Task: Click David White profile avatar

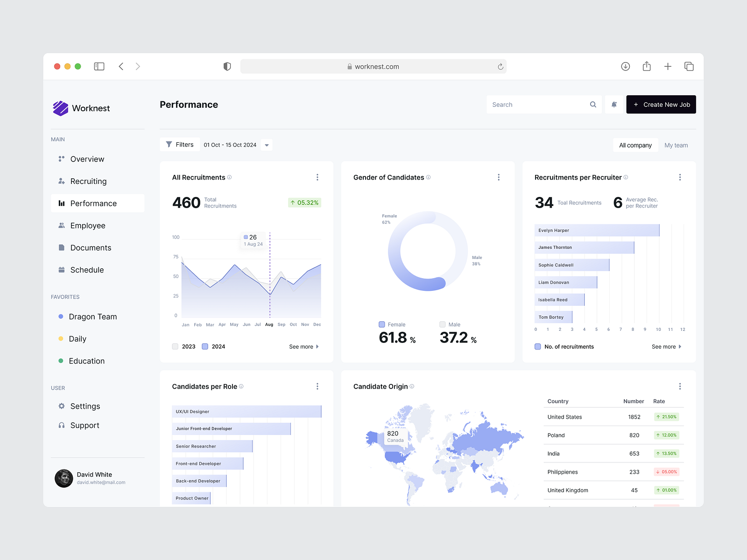Action: (x=64, y=478)
